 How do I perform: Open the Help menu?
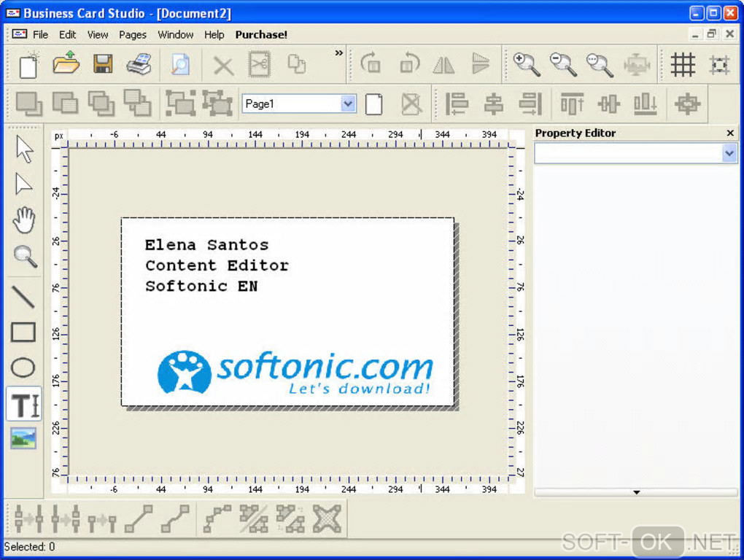[x=214, y=34]
